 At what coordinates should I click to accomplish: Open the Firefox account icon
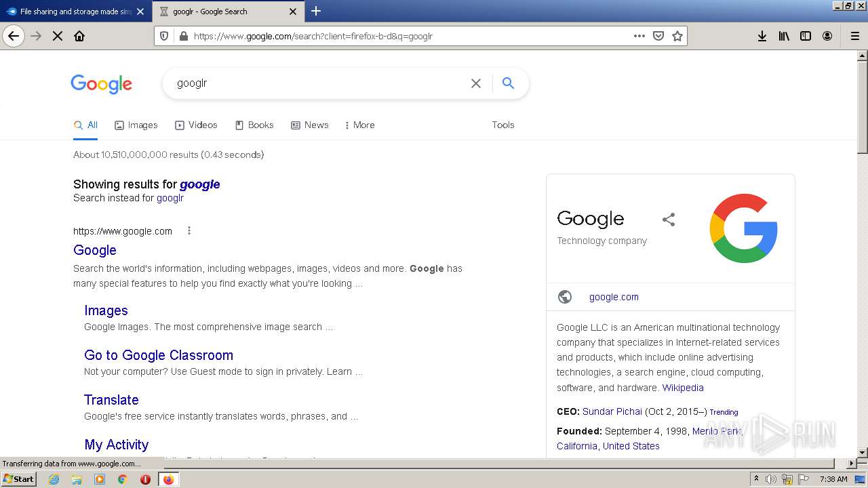coord(827,36)
